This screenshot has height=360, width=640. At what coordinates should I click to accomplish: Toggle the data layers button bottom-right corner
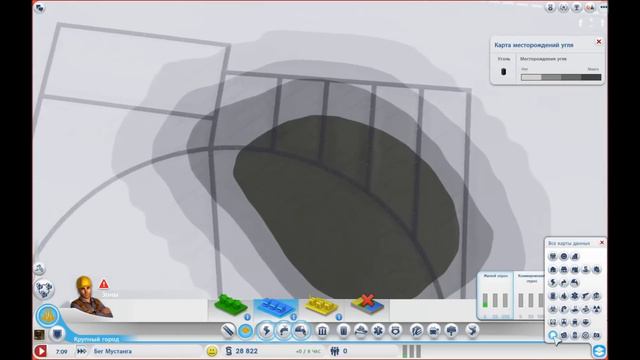(599, 351)
